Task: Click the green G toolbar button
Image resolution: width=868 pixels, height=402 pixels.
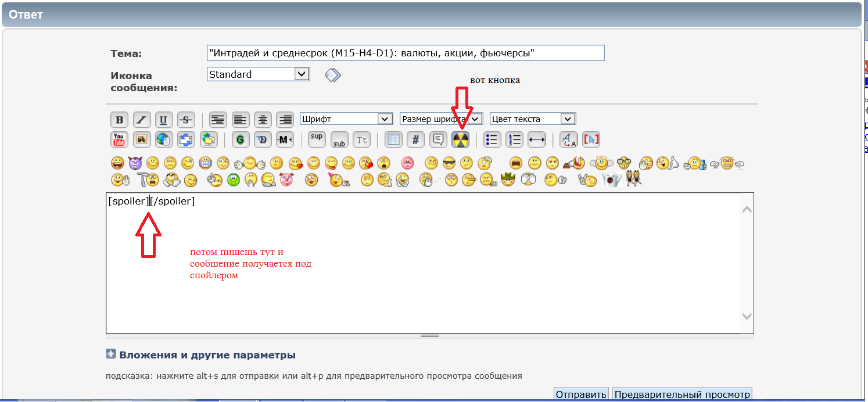Action: pos(241,139)
